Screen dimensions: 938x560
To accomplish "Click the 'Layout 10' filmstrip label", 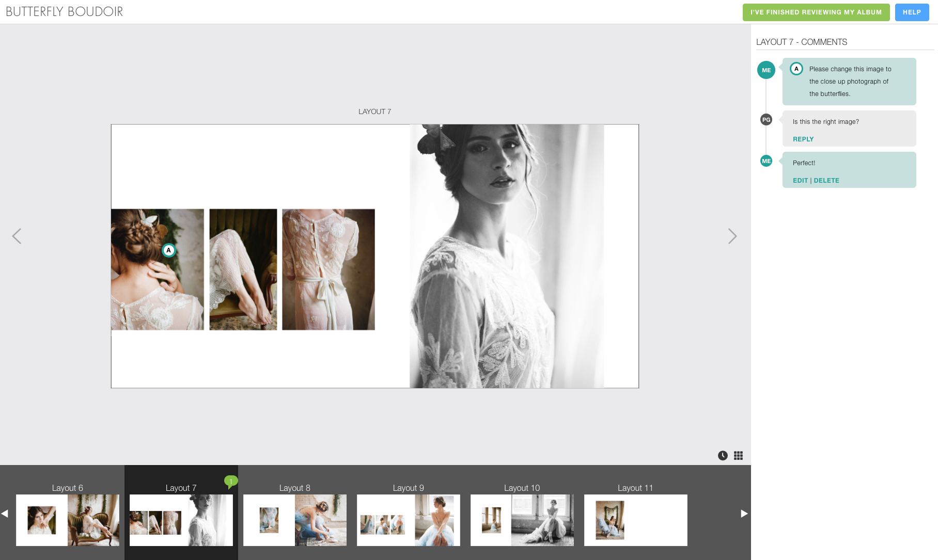I will 522,488.
